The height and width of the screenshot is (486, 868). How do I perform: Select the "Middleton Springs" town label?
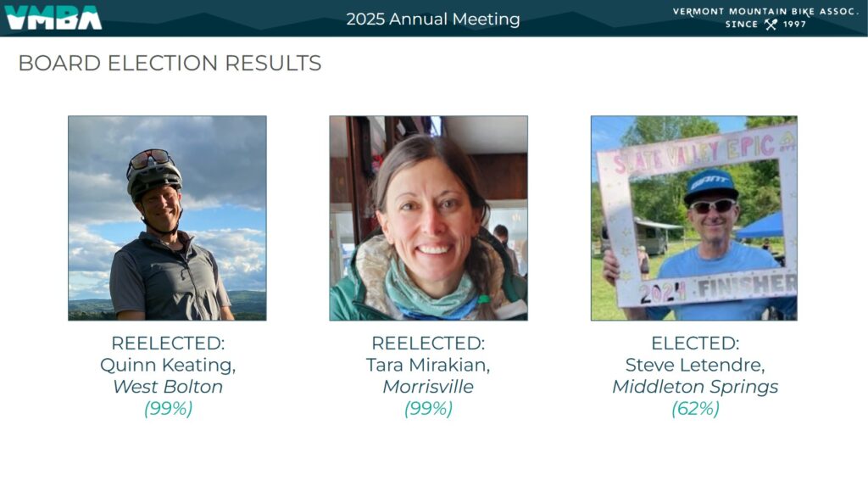click(x=695, y=387)
